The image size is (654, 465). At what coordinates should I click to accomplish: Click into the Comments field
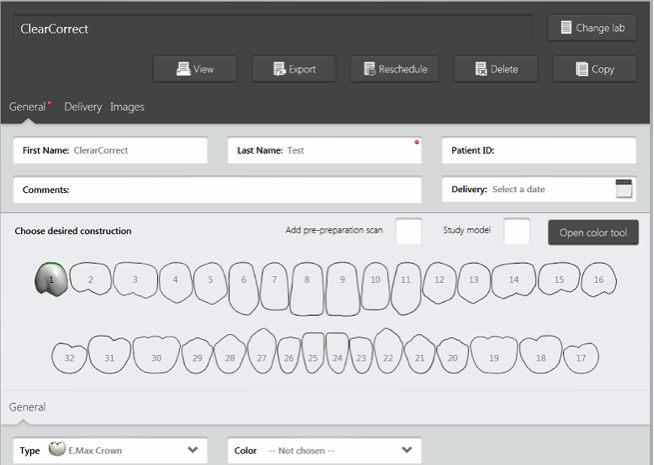point(217,190)
